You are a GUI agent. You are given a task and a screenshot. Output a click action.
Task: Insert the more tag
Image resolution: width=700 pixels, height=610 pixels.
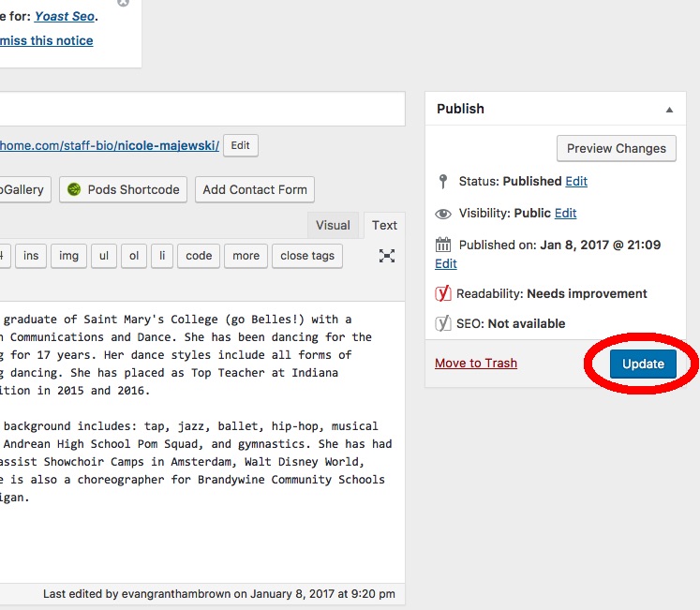coord(246,256)
